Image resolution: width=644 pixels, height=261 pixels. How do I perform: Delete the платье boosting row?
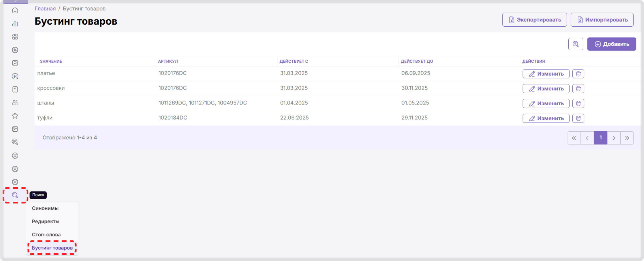pos(578,74)
